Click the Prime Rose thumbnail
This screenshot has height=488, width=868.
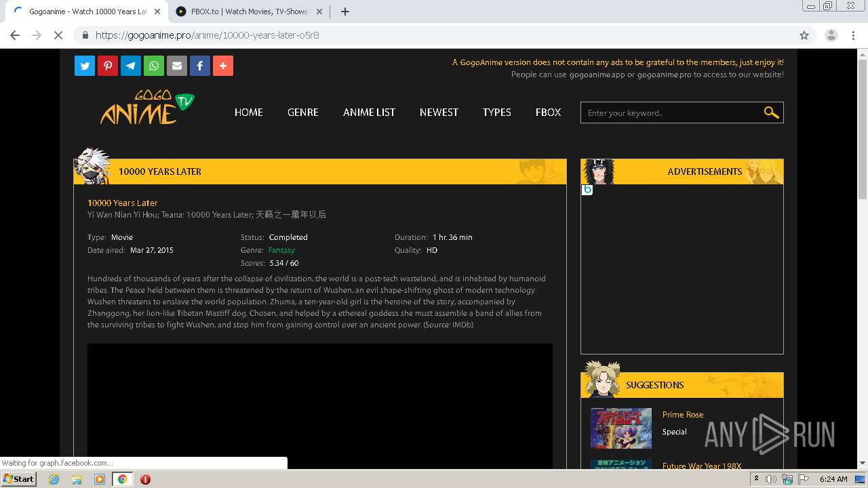621,428
